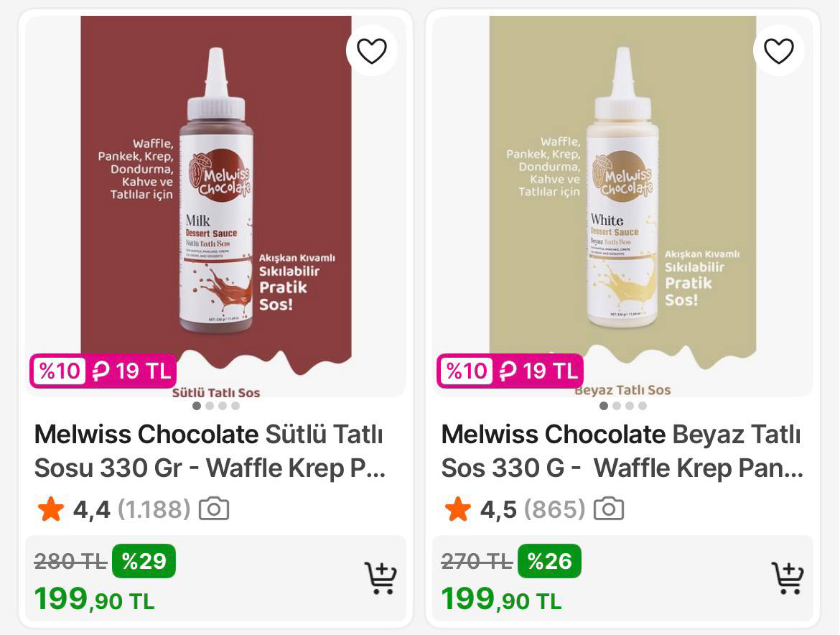840x635 pixels.
Task: Select the image carousel dots under white sauce
Action: click(622, 406)
